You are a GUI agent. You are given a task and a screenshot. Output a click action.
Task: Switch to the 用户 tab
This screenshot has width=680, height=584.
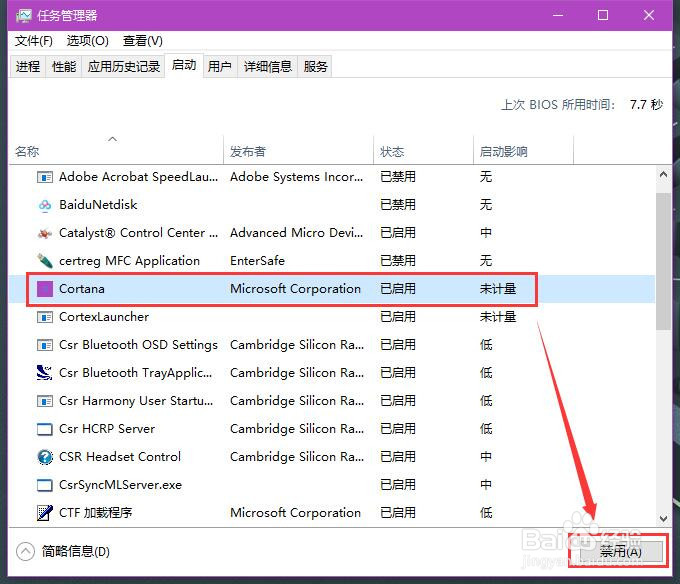tap(219, 66)
